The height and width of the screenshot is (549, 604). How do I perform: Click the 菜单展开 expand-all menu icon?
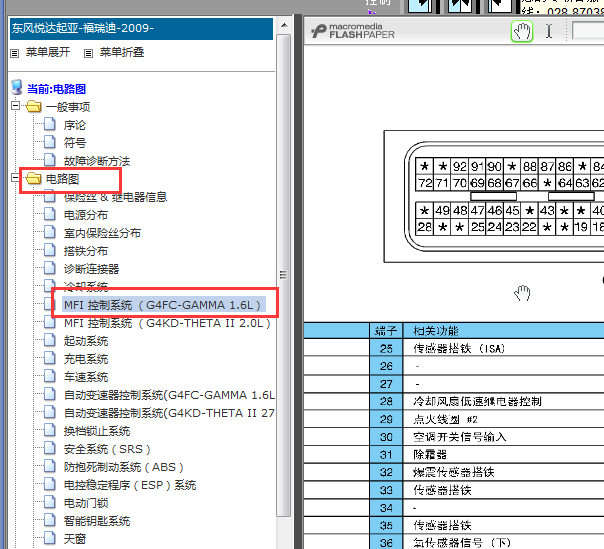pyautogui.click(x=15, y=53)
